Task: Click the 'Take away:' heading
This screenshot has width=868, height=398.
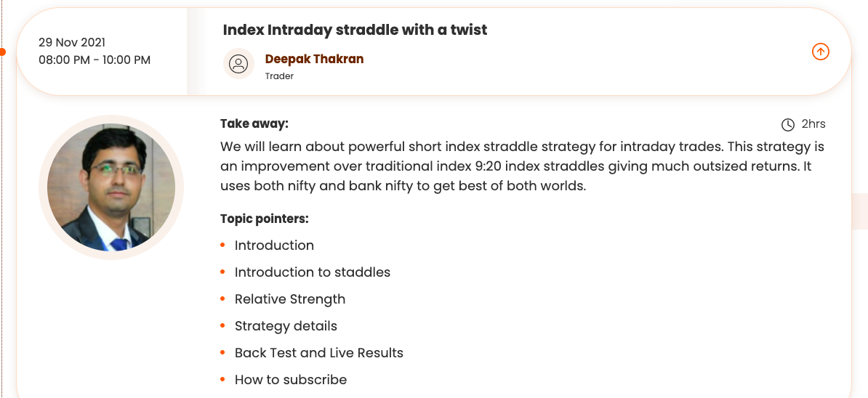Action: [254, 123]
